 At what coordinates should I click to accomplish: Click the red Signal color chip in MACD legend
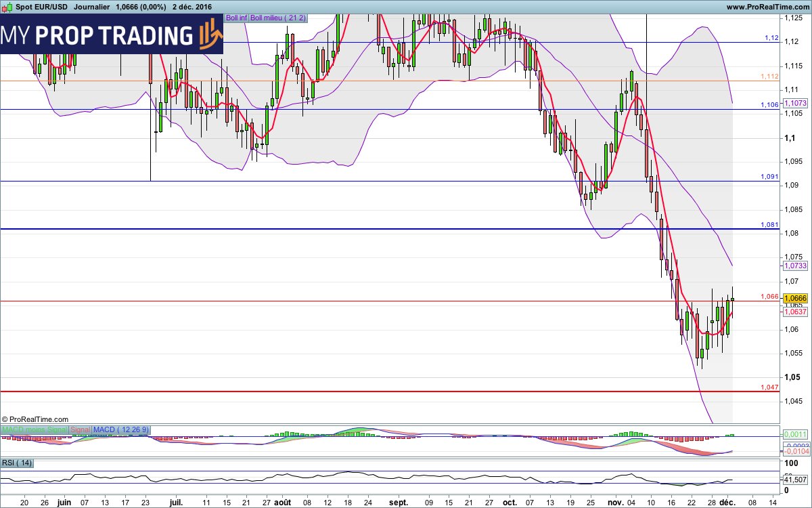pos(81,429)
